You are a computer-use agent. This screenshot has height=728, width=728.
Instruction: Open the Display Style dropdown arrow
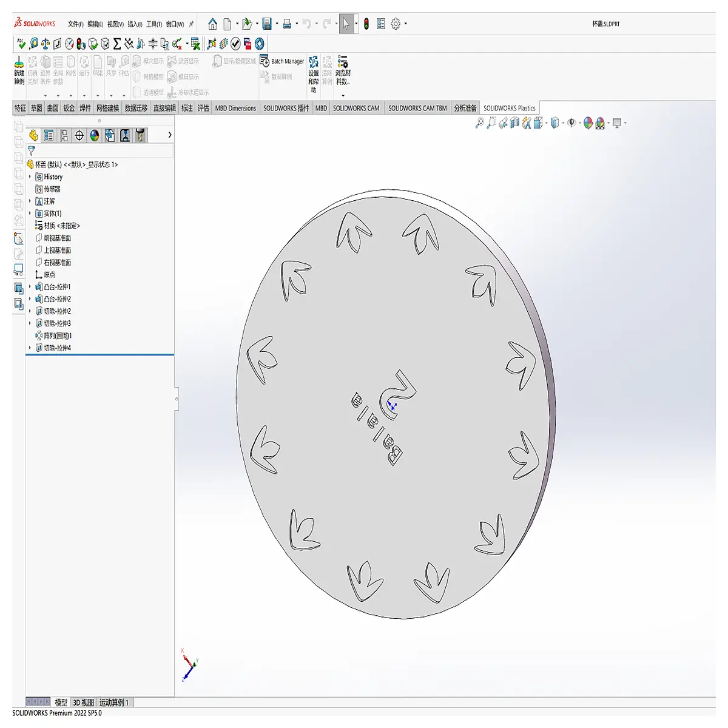click(563, 123)
